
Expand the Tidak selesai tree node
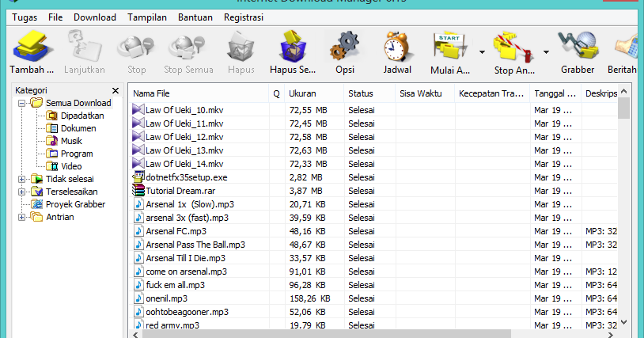22,179
